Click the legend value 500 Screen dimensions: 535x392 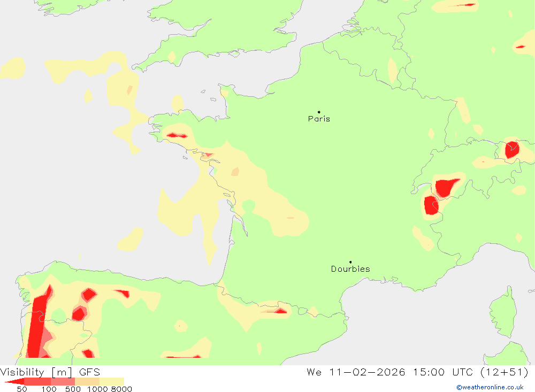pos(73,389)
